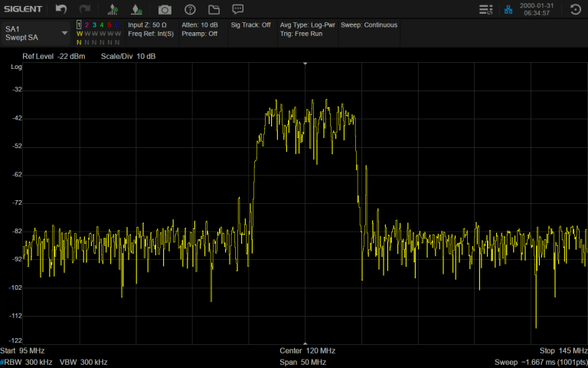This screenshot has width=588, height=368.
Task: Select trace 2 in trace panel
Action: 87,25
